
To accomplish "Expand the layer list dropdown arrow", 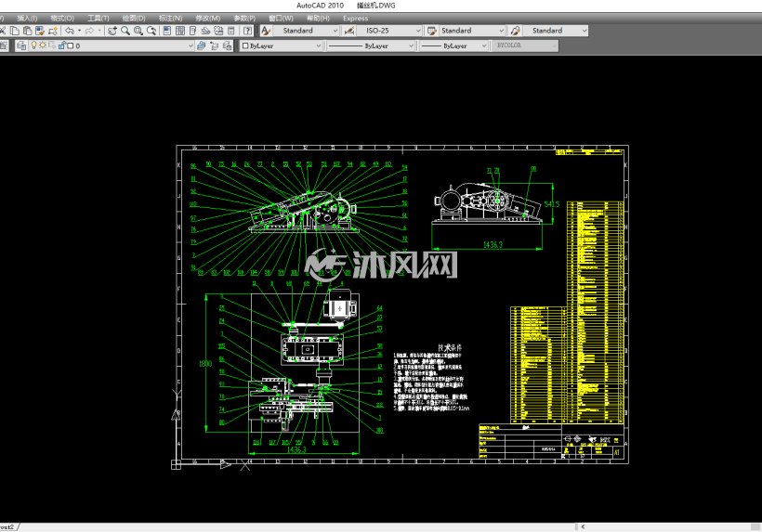I will click(x=190, y=45).
